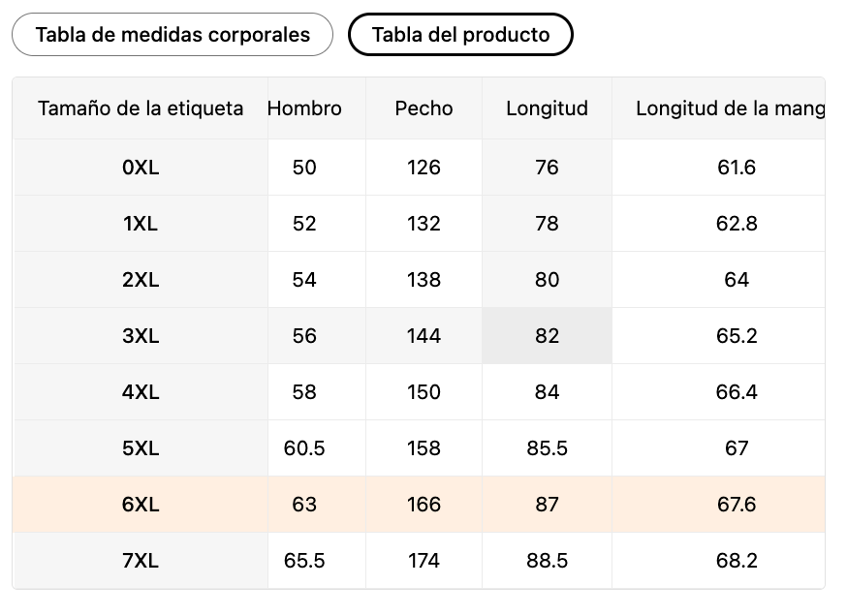The image size is (847, 616).
Task: Select the Tabla del producto tab
Action: [x=460, y=35]
